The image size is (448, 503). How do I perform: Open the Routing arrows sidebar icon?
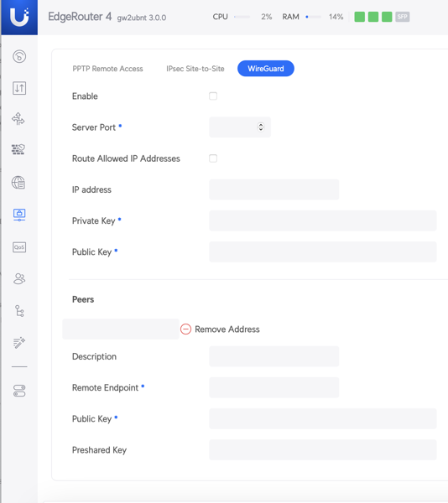[18, 119]
